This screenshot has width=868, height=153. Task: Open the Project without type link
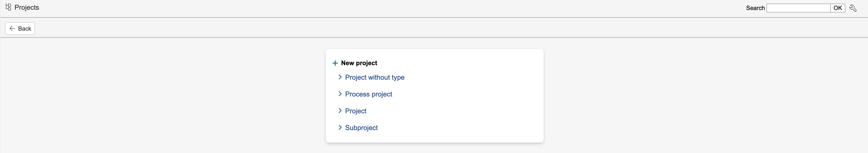(x=374, y=77)
